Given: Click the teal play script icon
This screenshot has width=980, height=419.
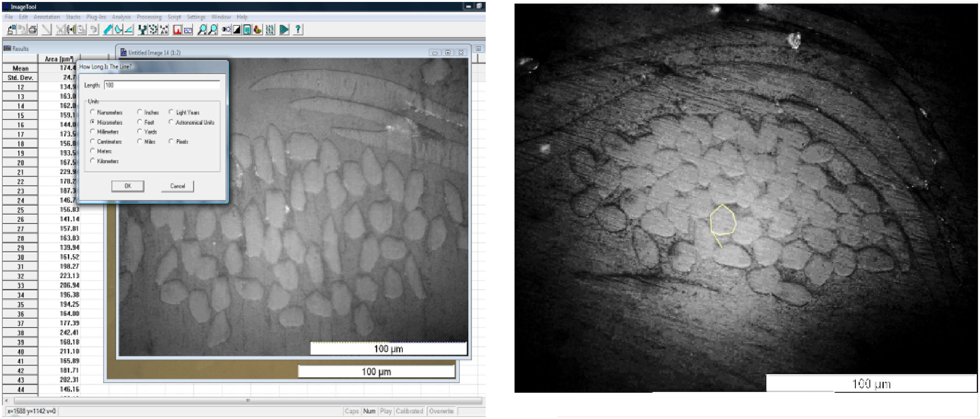Looking at the screenshot, I should point(284,30).
